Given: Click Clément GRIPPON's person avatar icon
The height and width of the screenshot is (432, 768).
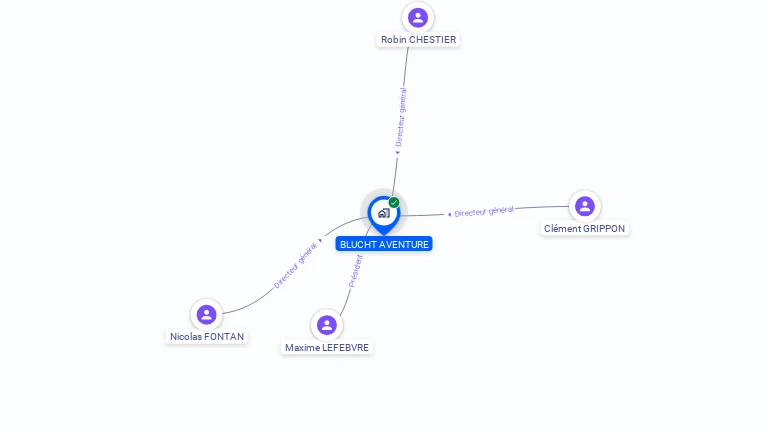Looking at the screenshot, I should (584, 206).
